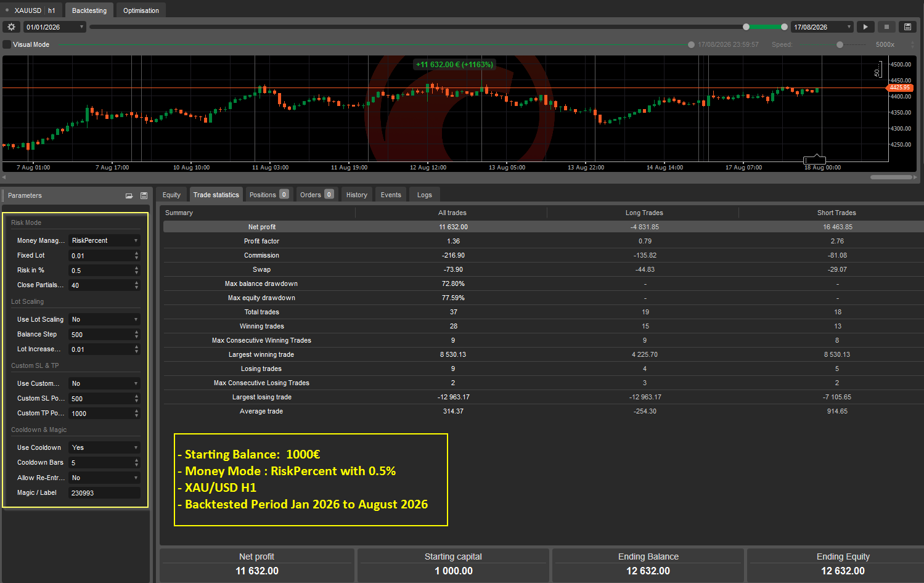
Task: Click the chart scroll-left arrow
Action: 4,177
